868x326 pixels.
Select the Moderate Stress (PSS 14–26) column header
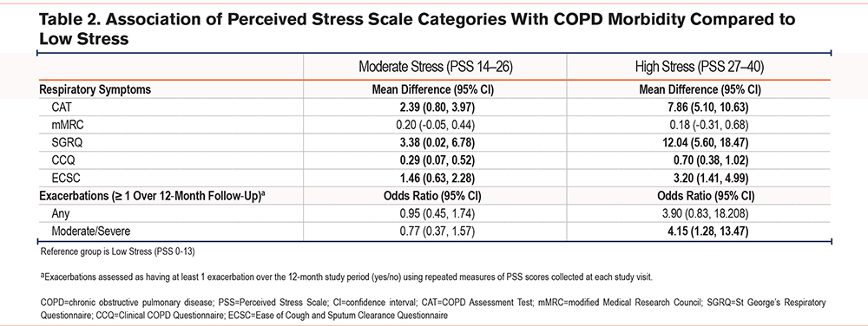pyautogui.click(x=435, y=68)
